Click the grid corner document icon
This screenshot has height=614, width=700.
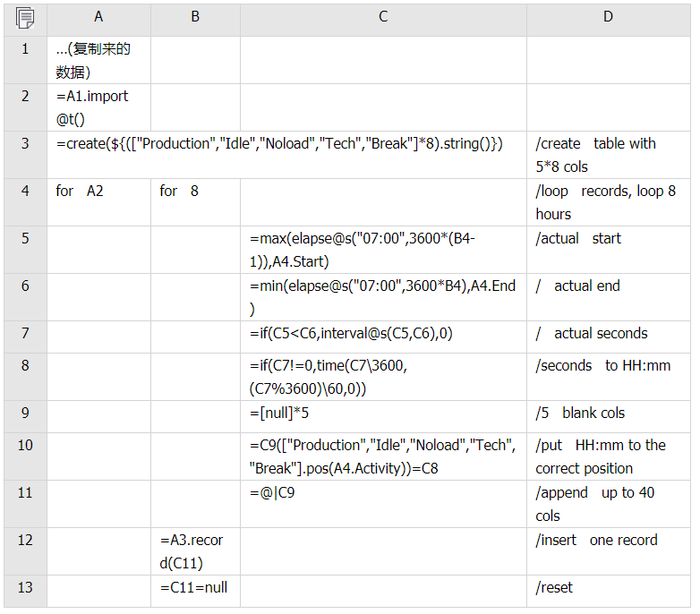[25, 17]
